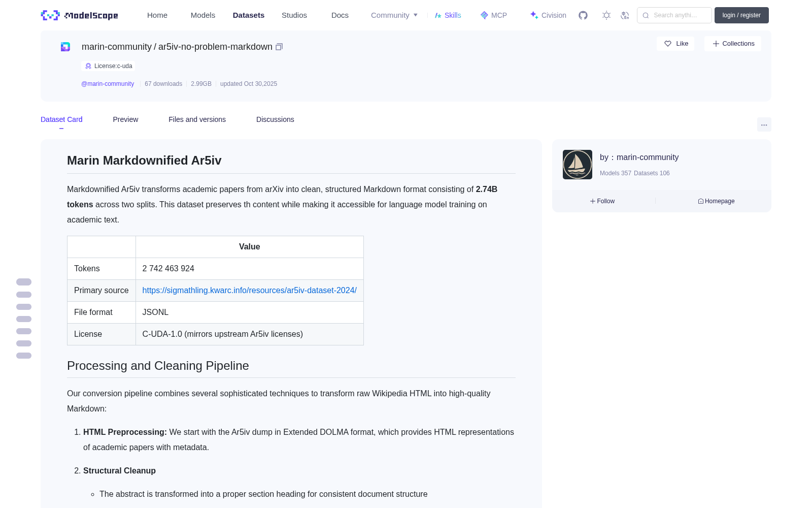Click the 'Structural Cleanup' list item
Viewport: 812px width, 508px height.
pos(119,471)
